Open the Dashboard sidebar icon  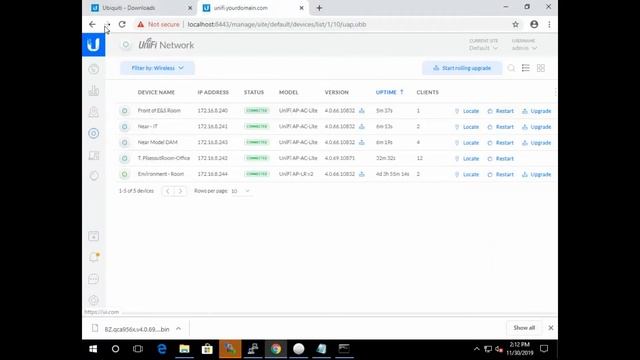point(93,69)
